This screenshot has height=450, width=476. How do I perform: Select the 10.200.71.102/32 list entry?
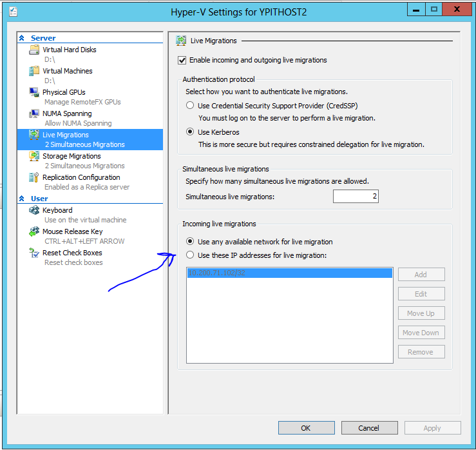point(289,273)
